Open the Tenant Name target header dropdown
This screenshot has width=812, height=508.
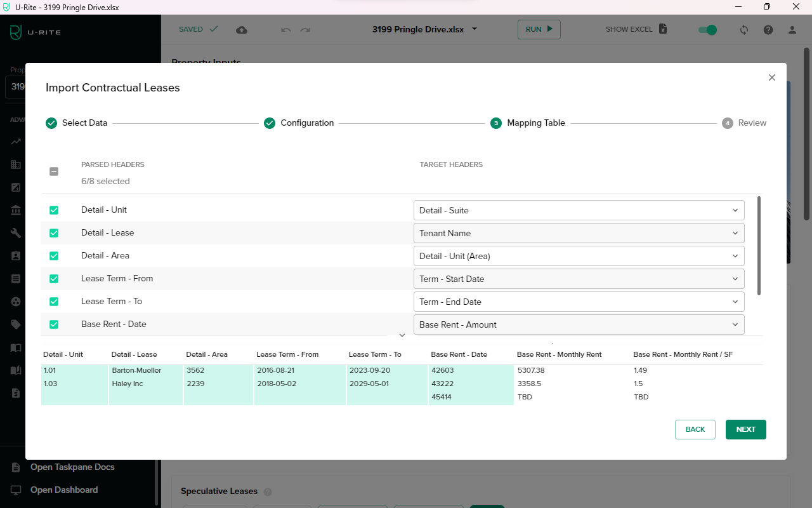pyautogui.click(x=579, y=233)
